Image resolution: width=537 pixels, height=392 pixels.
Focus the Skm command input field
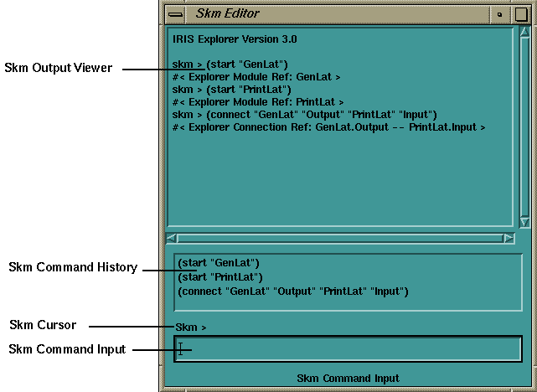tap(348, 348)
